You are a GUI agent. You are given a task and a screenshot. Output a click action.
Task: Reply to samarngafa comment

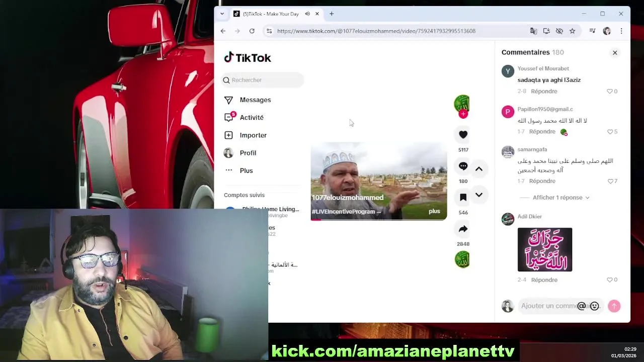pos(542,181)
